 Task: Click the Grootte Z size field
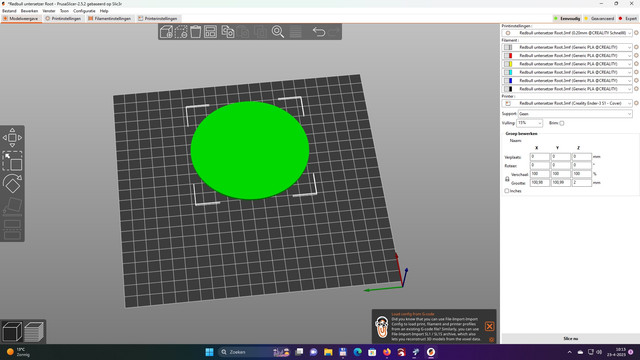[582, 183]
